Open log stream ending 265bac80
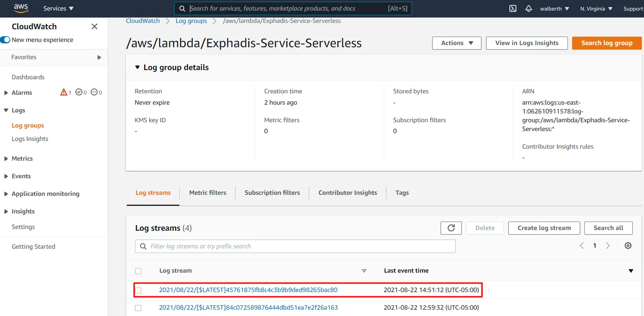644x316 pixels. (x=248, y=290)
